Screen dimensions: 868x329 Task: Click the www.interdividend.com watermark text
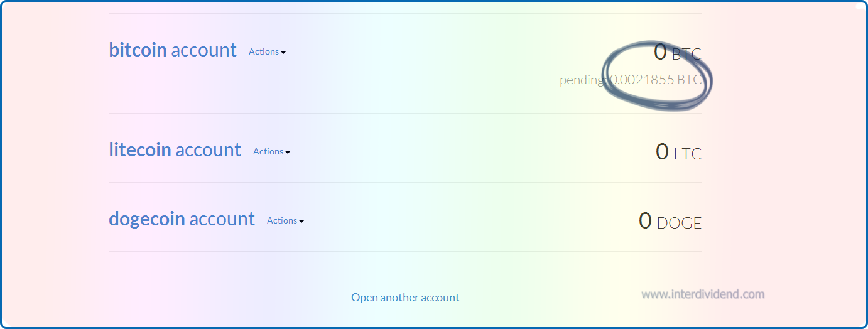click(703, 294)
